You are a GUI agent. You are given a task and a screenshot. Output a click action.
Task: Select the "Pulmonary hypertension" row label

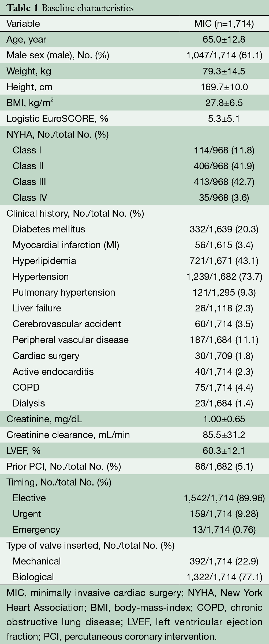tap(64, 292)
